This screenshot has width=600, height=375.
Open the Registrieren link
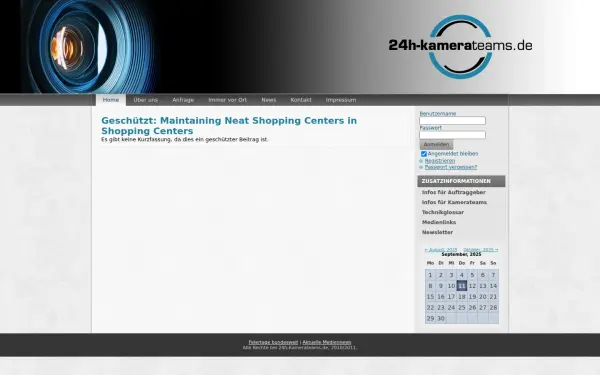click(440, 161)
